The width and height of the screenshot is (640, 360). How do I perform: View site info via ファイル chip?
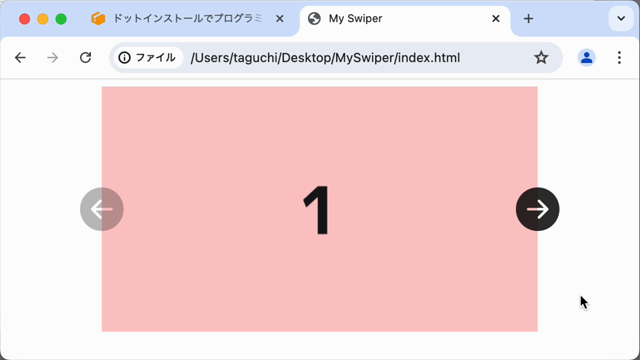pos(147,58)
